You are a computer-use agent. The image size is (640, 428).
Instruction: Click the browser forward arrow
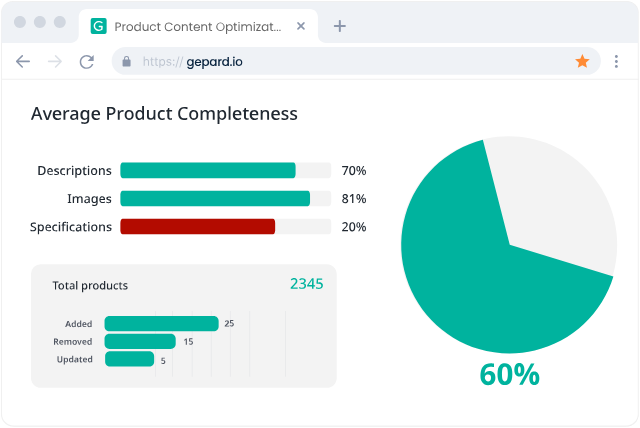click(55, 61)
